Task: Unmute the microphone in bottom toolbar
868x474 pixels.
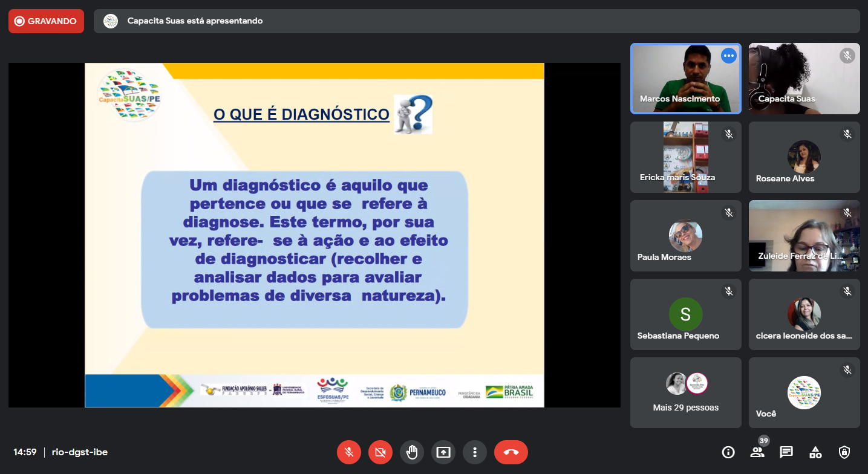Action: point(349,452)
